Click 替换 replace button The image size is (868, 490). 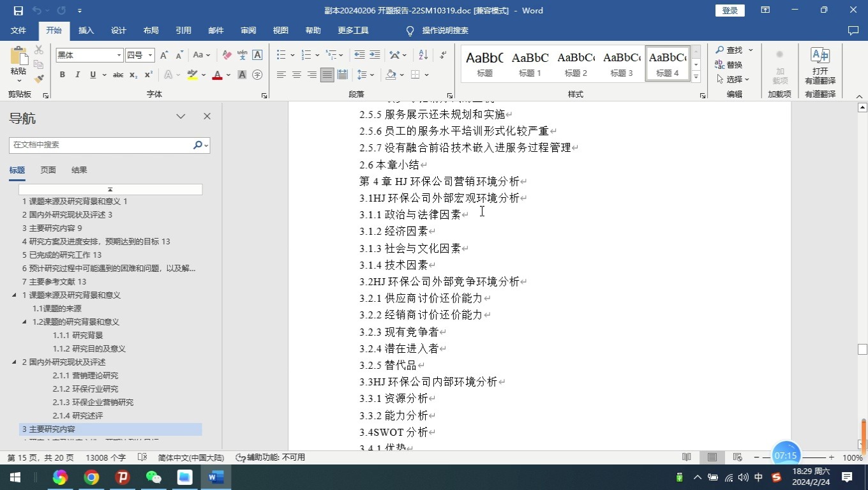click(728, 64)
